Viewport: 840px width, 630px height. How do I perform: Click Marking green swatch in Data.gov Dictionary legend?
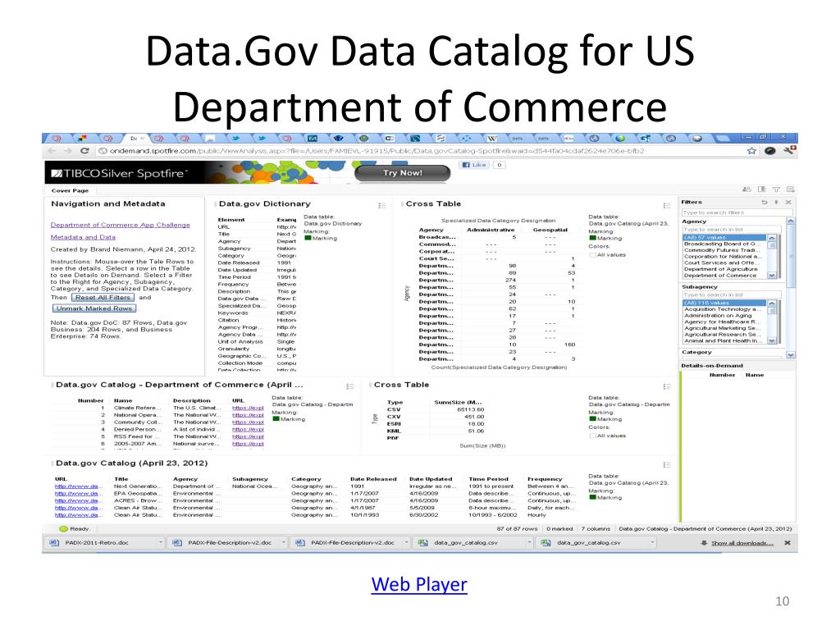308,239
